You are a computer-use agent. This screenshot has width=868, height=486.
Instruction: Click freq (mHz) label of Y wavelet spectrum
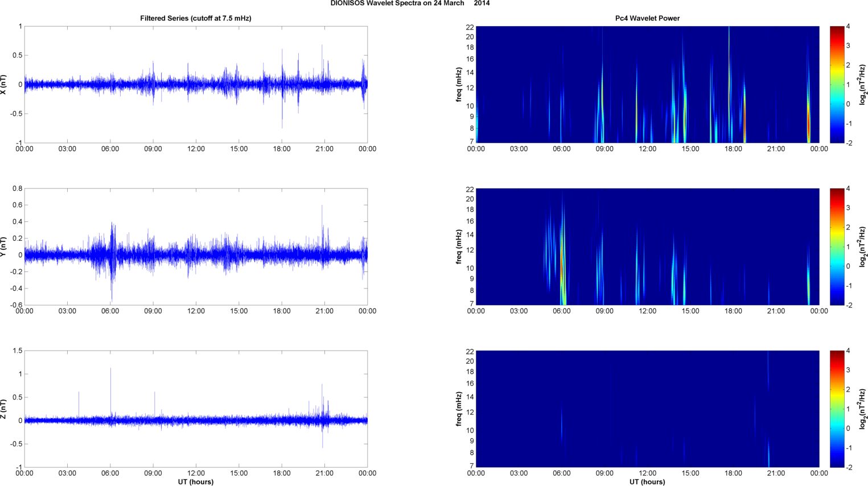(x=459, y=246)
